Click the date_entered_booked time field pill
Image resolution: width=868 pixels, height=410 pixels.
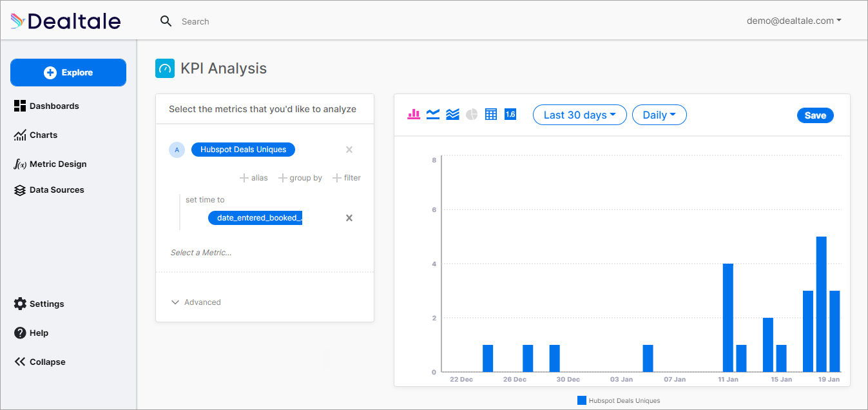coord(255,218)
